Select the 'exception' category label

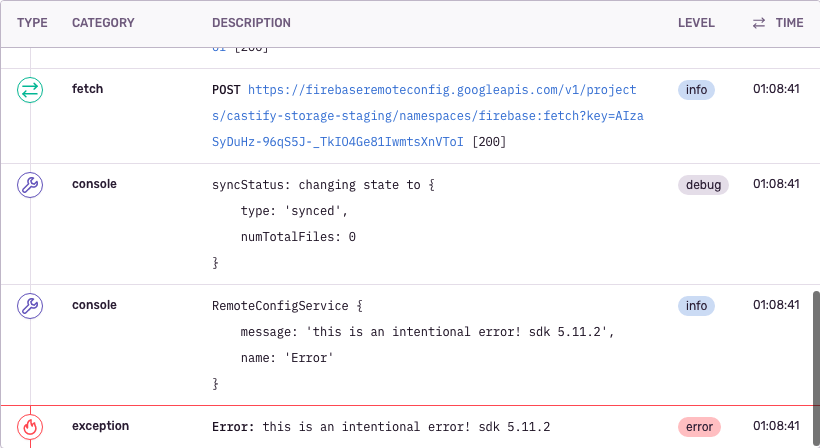[100, 426]
